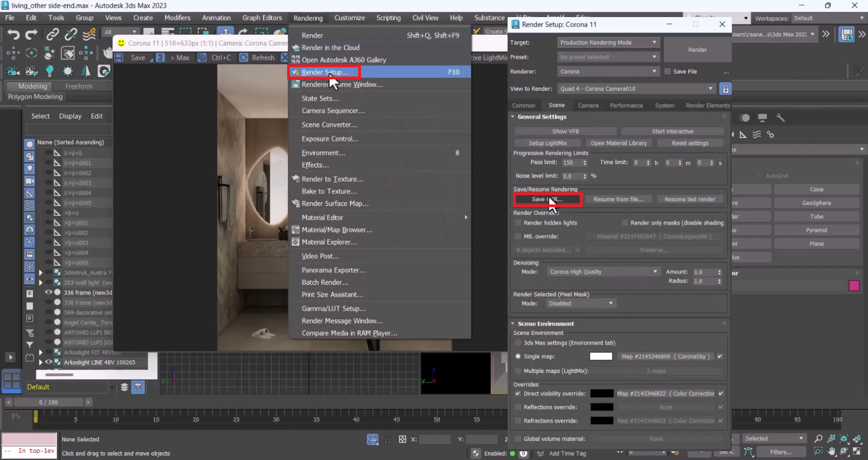868x460 pixels.
Task: Click the Systems gears icon in the Create panel
Action: (x=770, y=134)
